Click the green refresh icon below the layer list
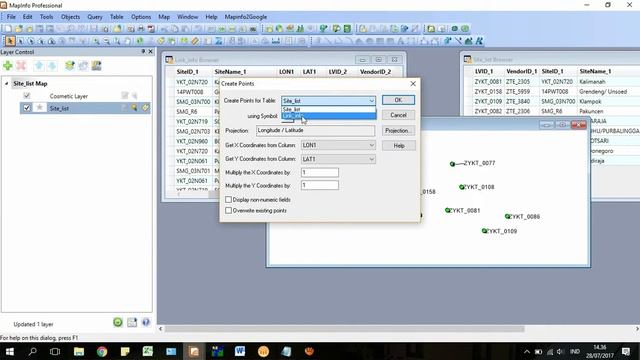Screen dimensions: 640x360 point(118,322)
